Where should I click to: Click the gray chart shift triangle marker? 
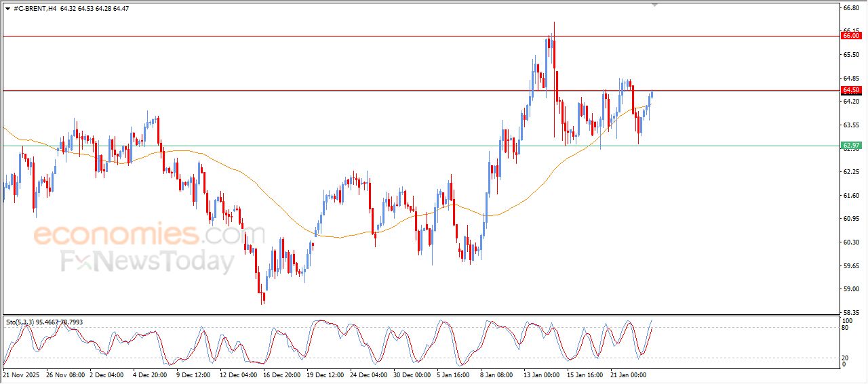tap(654, 5)
